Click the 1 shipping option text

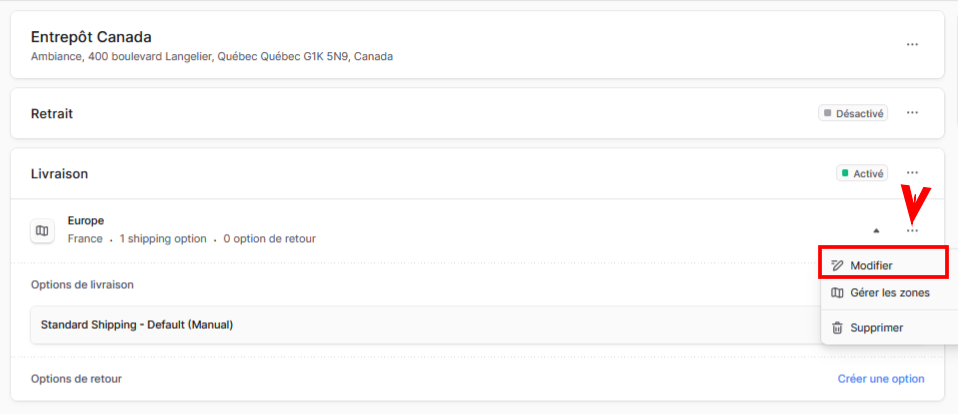(163, 239)
